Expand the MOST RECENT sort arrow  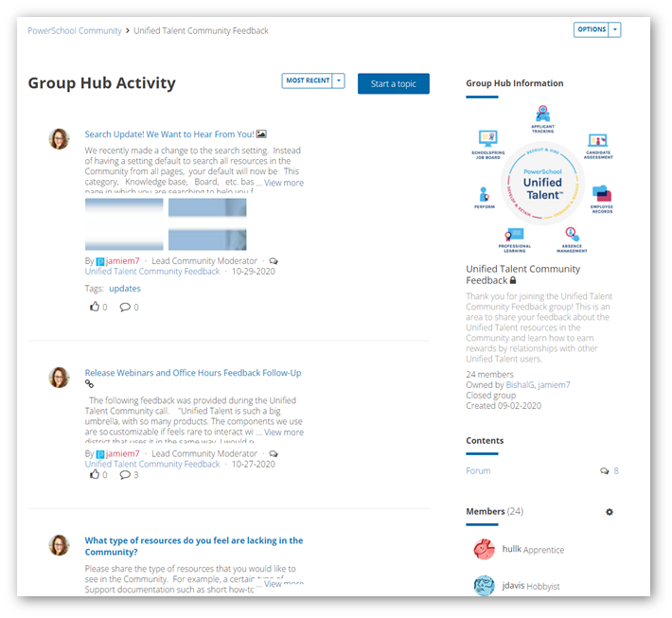[339, 80]
